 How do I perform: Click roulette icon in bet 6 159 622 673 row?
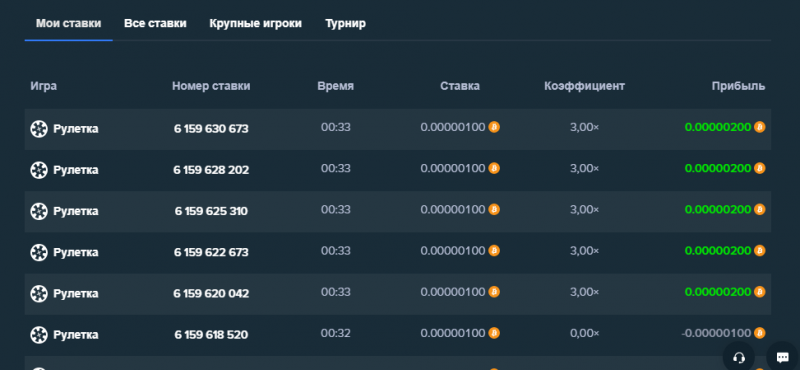[39, 253]
